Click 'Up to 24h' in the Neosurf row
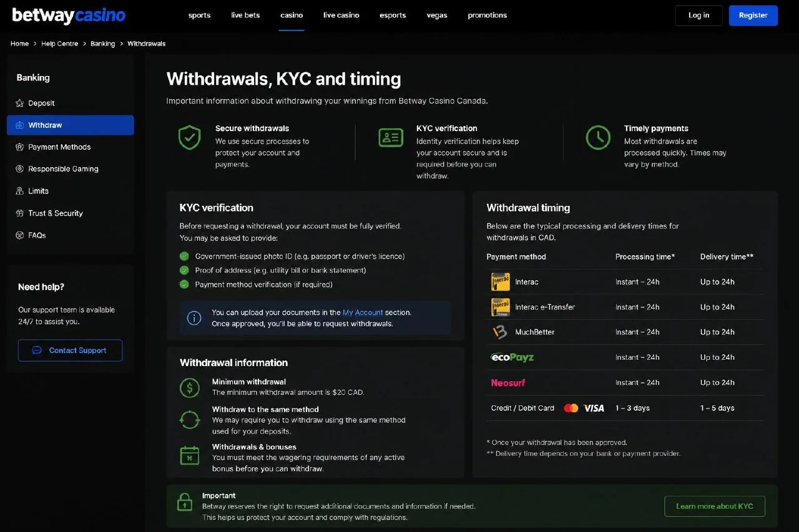Image resolution: width=799 pixels, height=532 pixels. [717, 383]
